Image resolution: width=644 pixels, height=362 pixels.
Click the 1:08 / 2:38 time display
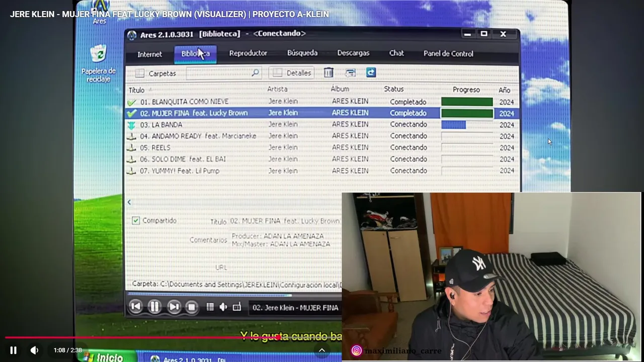tap(68, 350)
